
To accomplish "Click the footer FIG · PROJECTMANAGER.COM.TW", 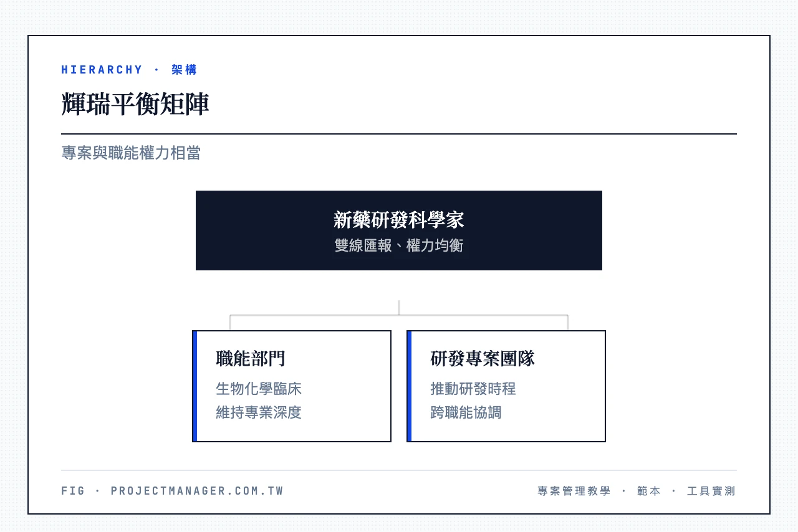I will click(x=173, y=491).
